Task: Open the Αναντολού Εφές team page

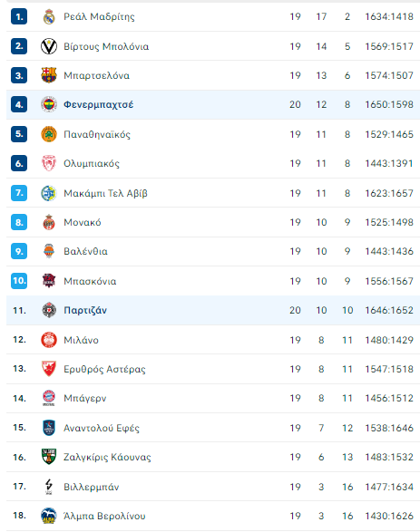Action: 102,428
